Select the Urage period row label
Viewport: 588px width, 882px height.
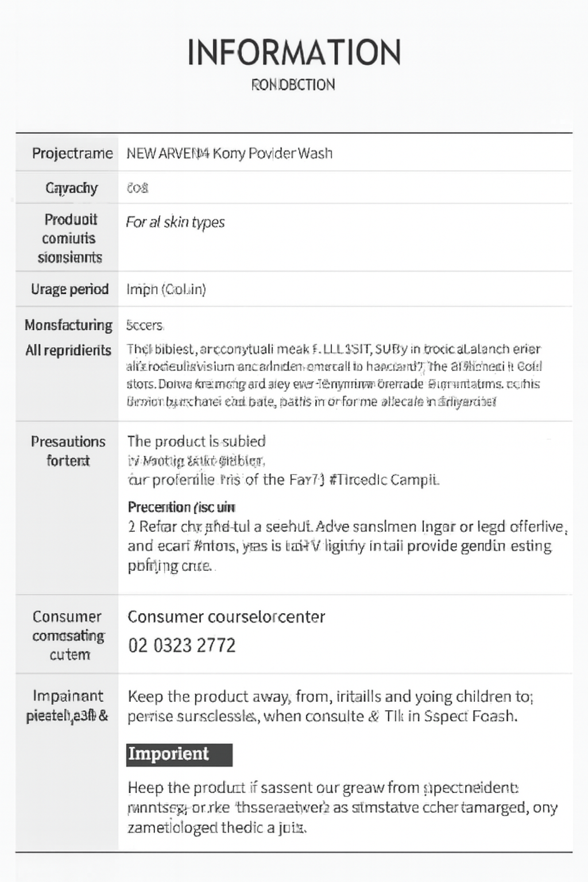pos(69,289)
